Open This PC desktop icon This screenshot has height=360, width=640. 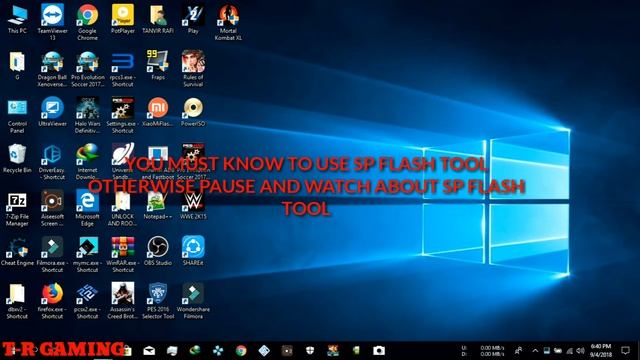click(x=17, y=18)
